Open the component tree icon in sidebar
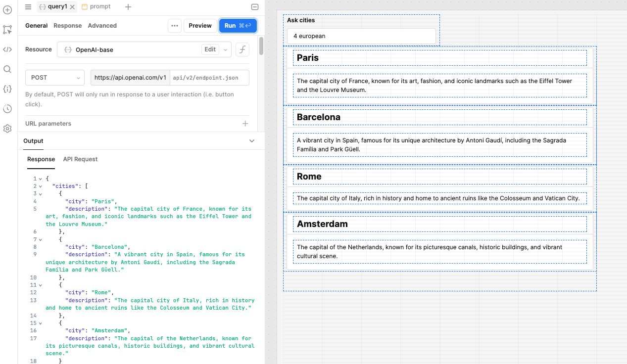 click(7, 30)
